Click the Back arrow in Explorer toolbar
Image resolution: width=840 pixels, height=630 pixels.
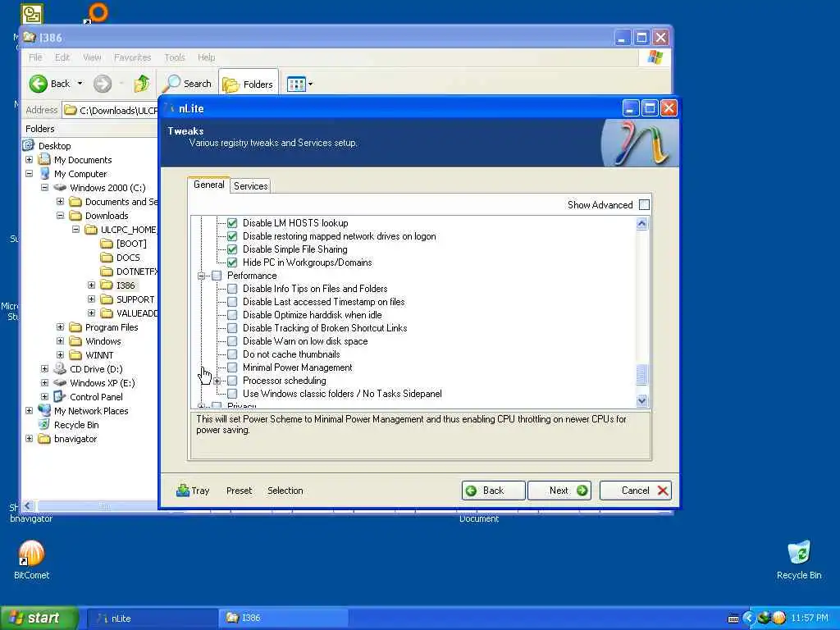coord(39,84)
